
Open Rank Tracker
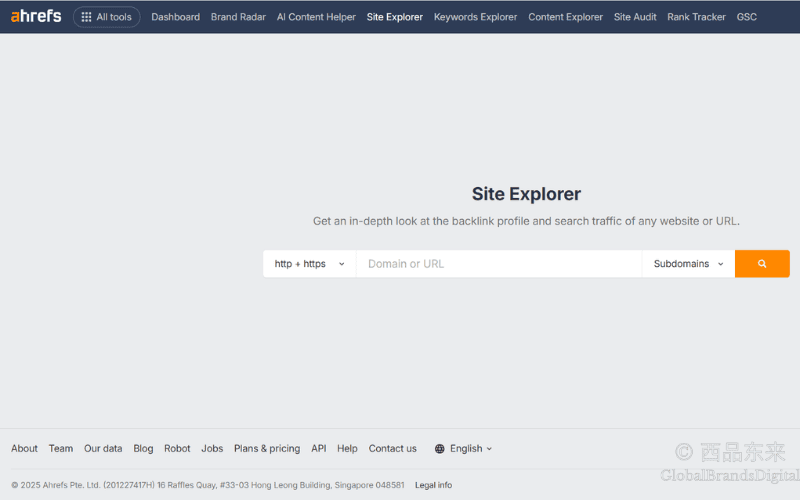click(x=696, y=17)
